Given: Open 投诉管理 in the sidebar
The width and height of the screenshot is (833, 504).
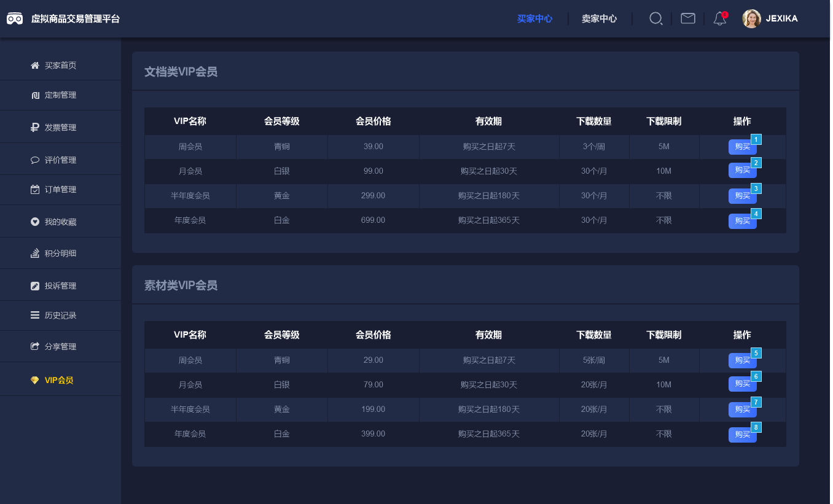Looking at the screenshot, I should pyautogui.click(x=60, y=285).
